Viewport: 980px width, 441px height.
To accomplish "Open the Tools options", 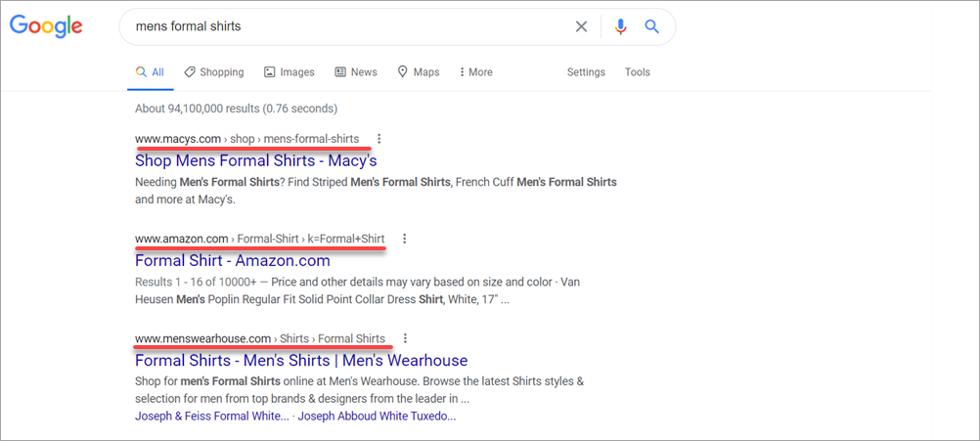I will (638, 72).
